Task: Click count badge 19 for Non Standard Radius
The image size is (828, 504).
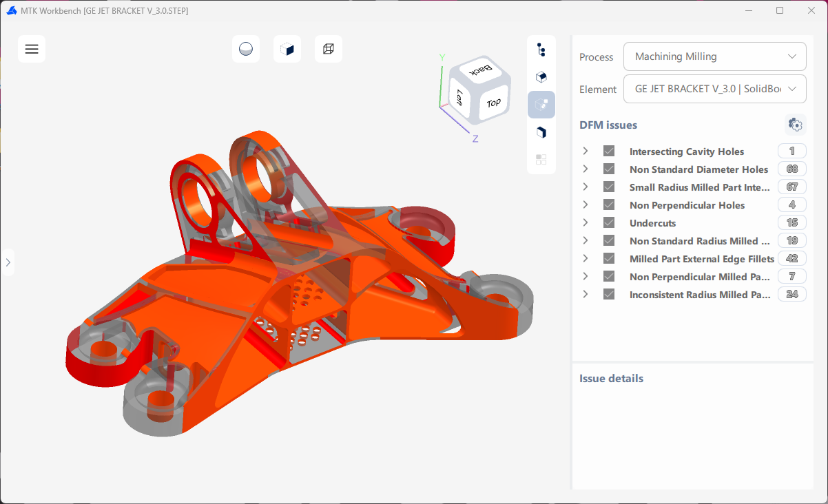Action: 792,241
